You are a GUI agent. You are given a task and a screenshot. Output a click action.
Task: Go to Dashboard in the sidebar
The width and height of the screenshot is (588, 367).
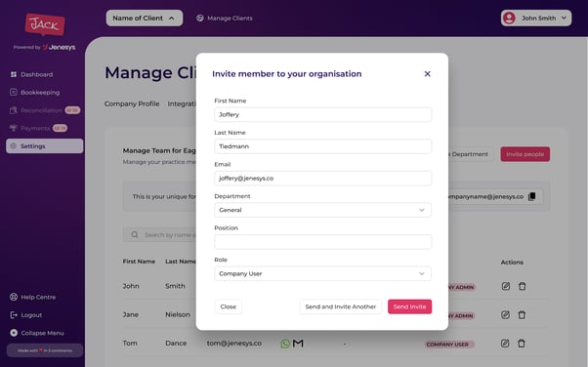(x=37, y=74)
